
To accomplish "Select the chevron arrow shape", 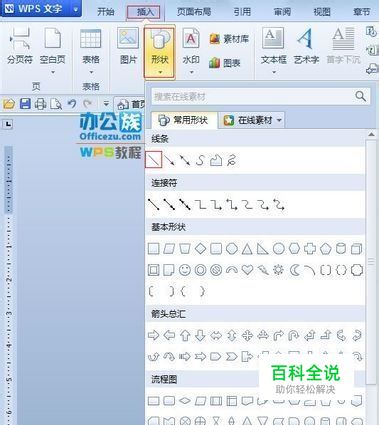I will 231,357.
